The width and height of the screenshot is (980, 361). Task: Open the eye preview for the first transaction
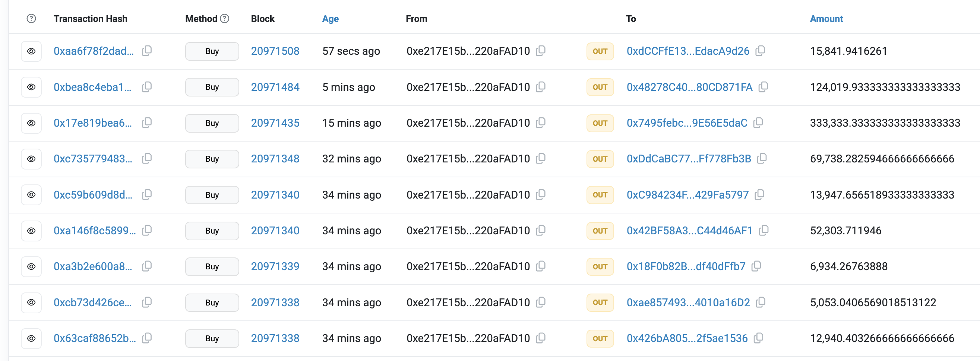pyautogui.click(x=31, y=51)
